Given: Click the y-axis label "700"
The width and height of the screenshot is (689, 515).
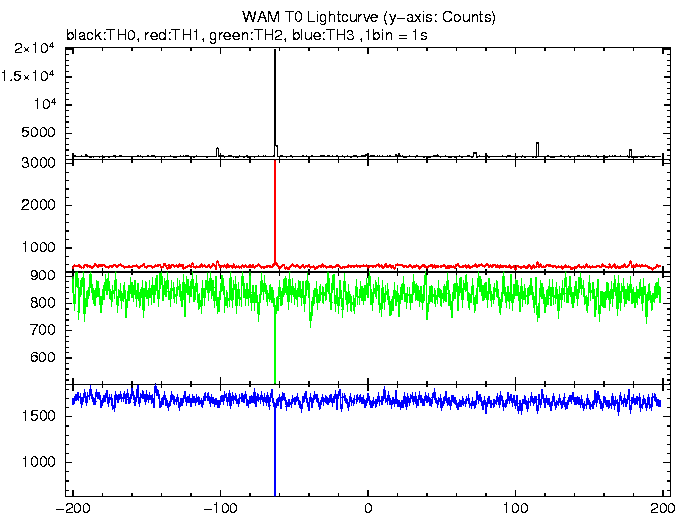Looking at the screenshot, I should [43, 330].
